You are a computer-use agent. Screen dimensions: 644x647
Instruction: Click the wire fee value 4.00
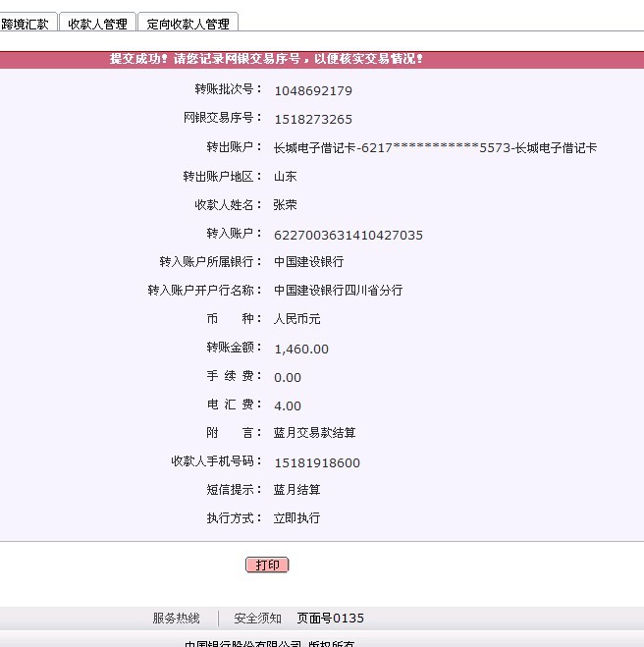click(x=288, y=405)
